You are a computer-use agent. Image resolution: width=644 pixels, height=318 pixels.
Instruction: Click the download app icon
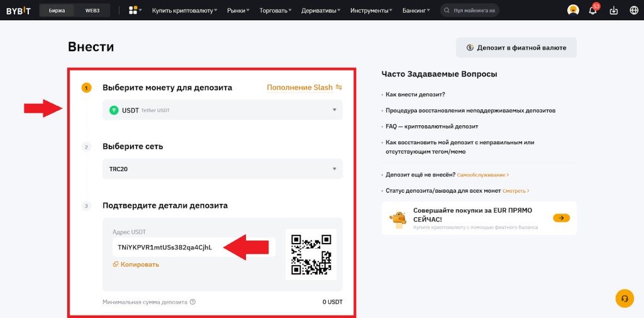[614, 11]
